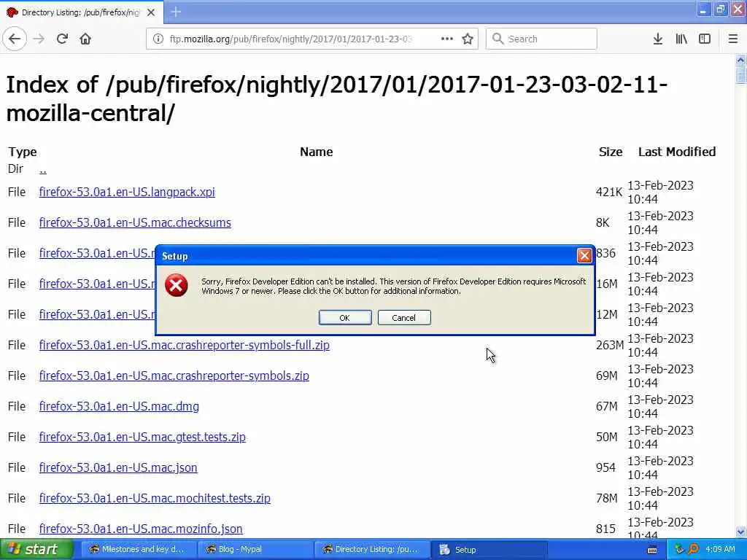Open the home page via the house icon

85,39
